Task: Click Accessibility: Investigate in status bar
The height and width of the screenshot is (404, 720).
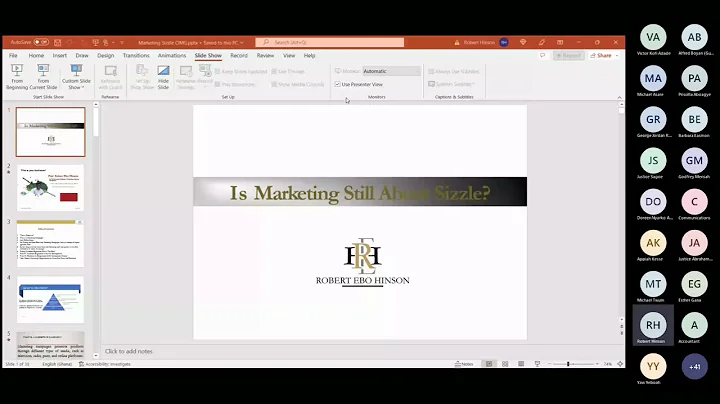Action: point(105,364)
